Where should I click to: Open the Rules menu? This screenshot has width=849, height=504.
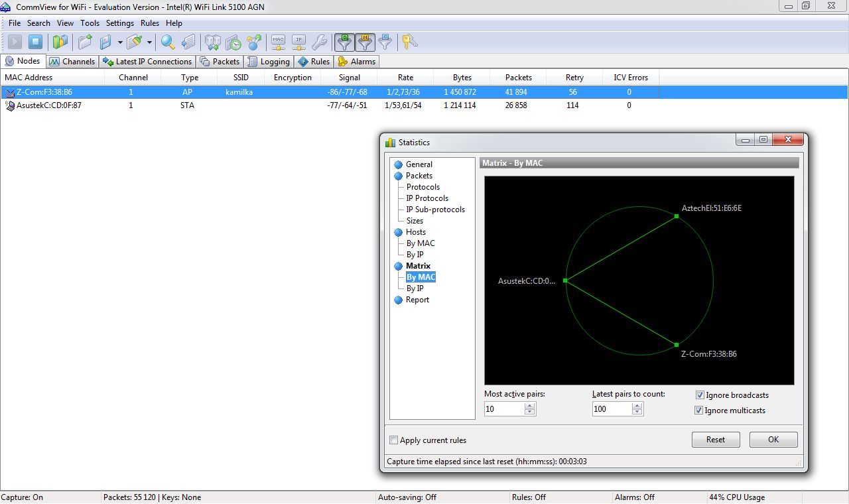click(150, 23)
